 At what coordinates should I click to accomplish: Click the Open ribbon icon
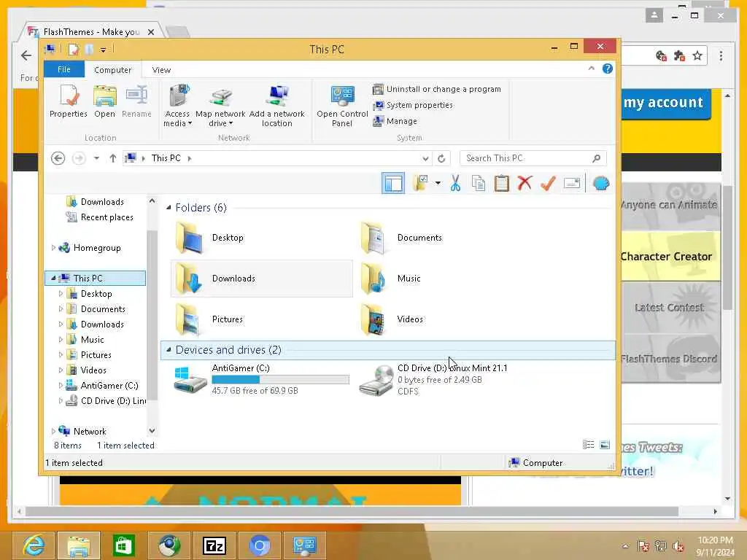pyautogui.click(x=105, y=101)
